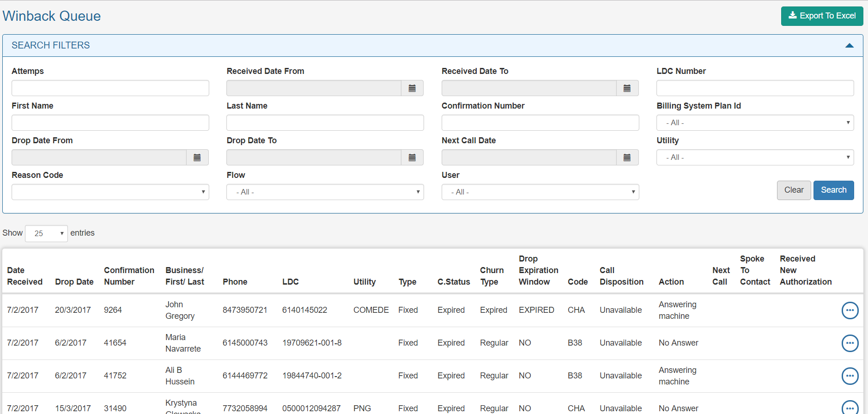
Task: Open the Drop Date To calendar picker
Action: (412, 158)
